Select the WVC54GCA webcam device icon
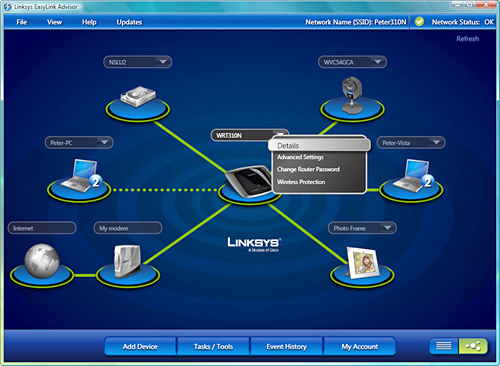This screenshot has height=366, width=500. pyautogui.click(x=352, y=95)
